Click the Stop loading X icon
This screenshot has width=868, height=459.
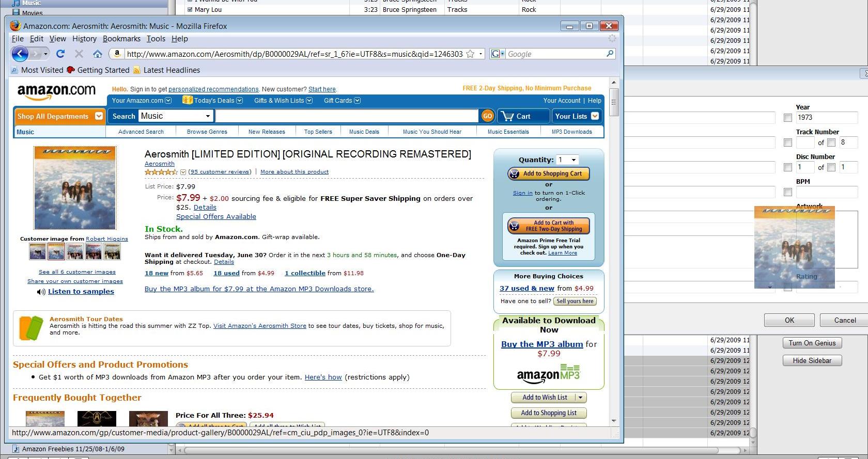point(79,54)
